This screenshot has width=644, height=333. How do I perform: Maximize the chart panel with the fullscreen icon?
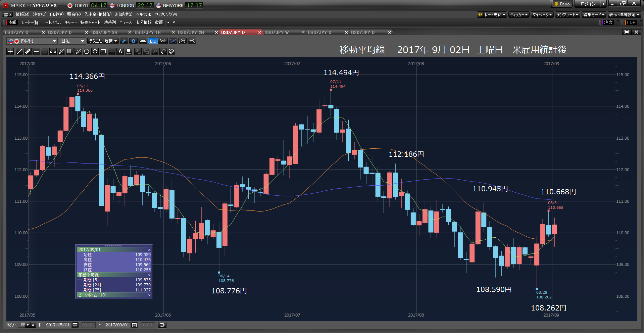[x=627, y=32]
